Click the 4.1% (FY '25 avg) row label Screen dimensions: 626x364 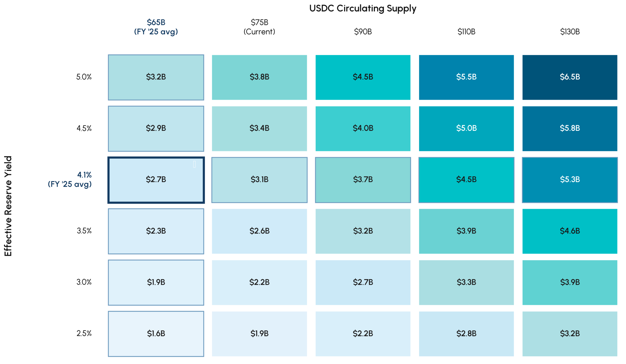pos(70,179)
